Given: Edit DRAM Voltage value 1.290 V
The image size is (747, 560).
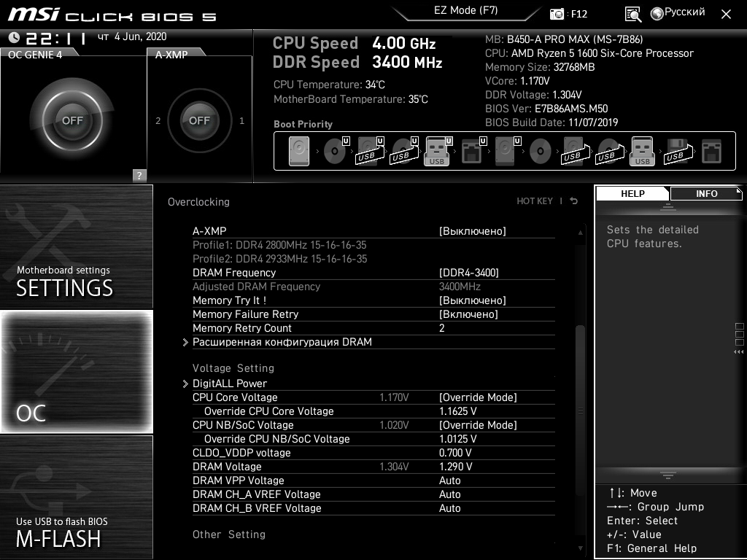Looking at the screenshot, I should click(x=455, y=466).
